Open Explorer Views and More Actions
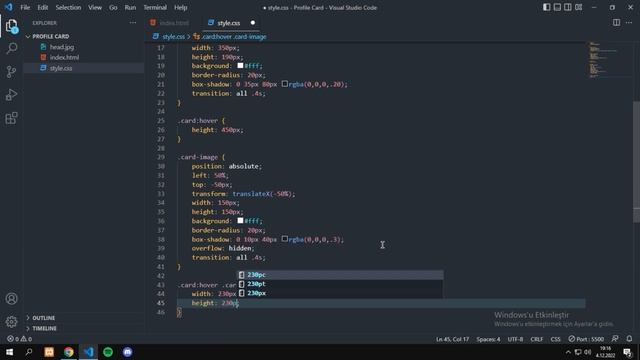The height and width of the screenshot is (360, 640). (x=133, y=23)
